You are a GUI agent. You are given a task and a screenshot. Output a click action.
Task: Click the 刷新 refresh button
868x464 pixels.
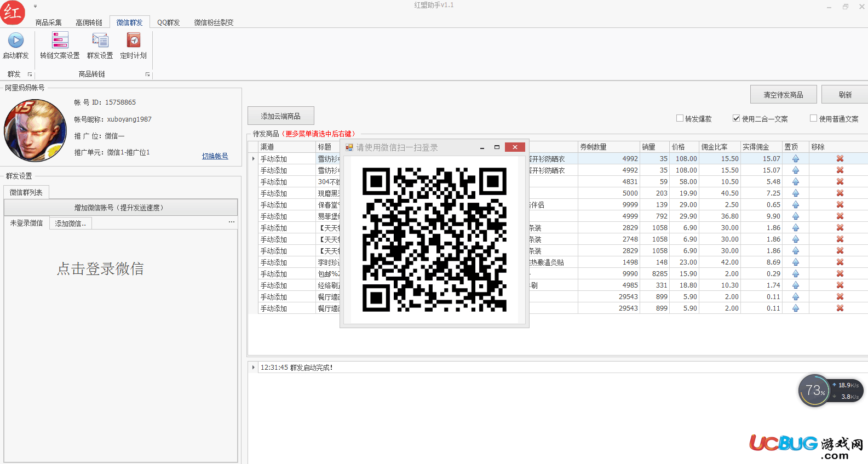tap(845, 95)
